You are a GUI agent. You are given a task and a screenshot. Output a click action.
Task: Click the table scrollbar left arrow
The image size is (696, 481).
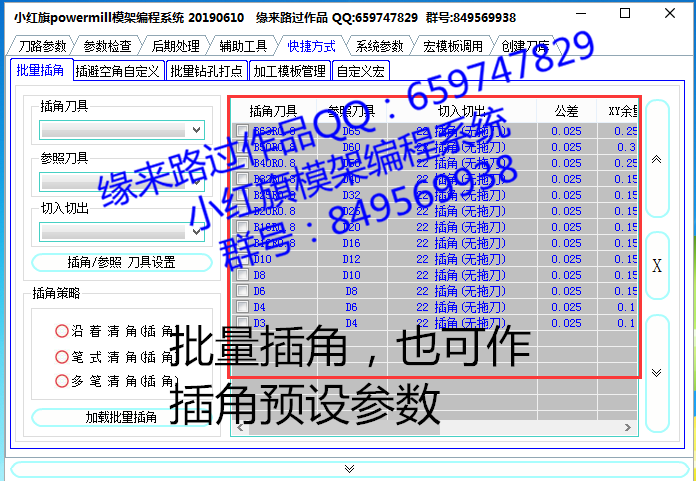click(x=240, y=428)
